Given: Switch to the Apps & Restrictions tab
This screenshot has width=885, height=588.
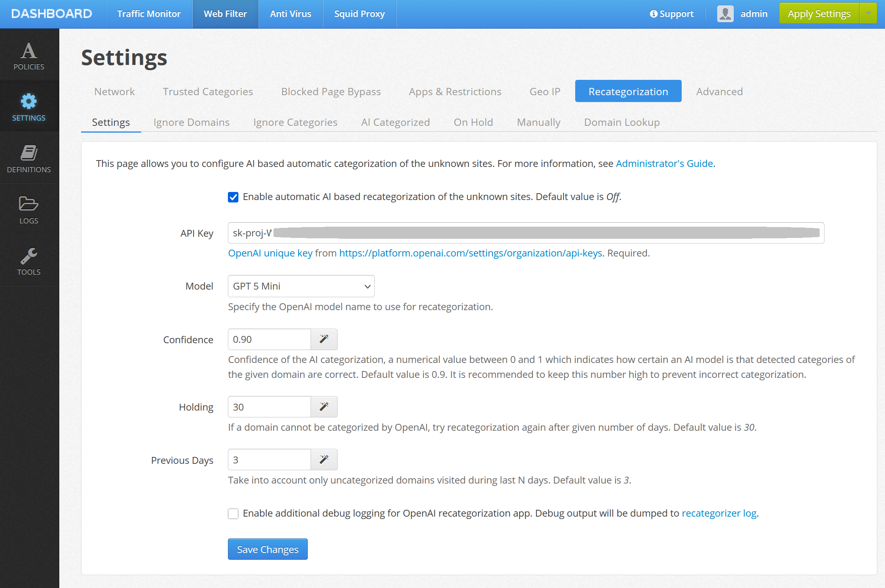Looking at the screenshot, I should tap(455, 92).
